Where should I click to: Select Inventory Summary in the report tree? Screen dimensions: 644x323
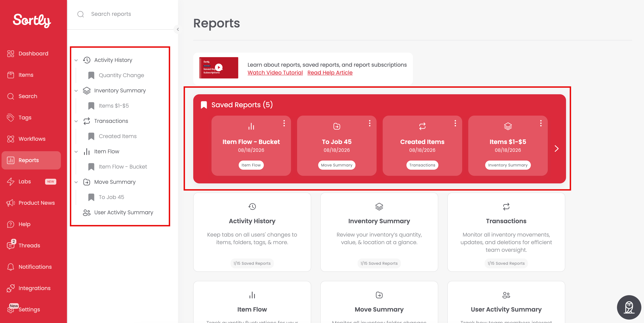pyautogui.click(x=120, y=91)
